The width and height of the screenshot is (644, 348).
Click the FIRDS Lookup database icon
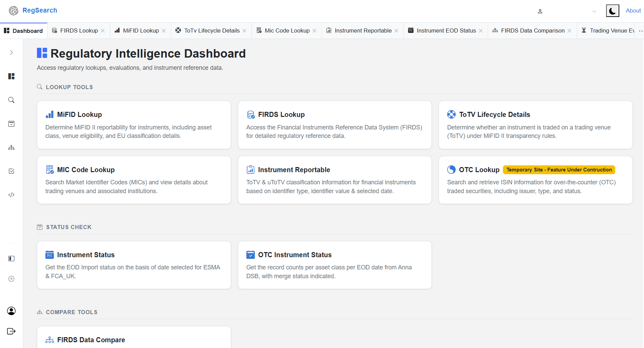click(251, 115)
